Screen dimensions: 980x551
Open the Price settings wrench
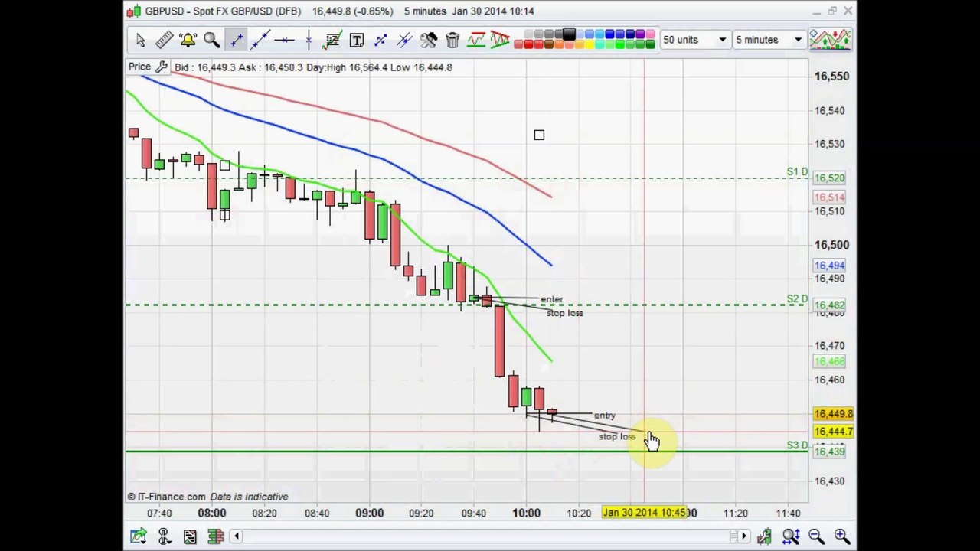point(162,67)
